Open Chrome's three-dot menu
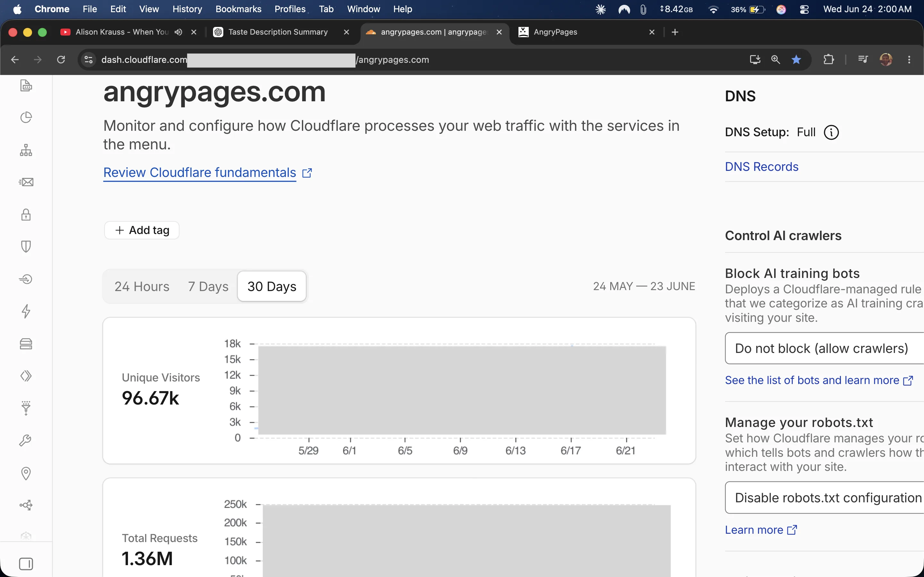Image resolution: width=924 pixels, height=577 pixels. [x=909, y=60]
